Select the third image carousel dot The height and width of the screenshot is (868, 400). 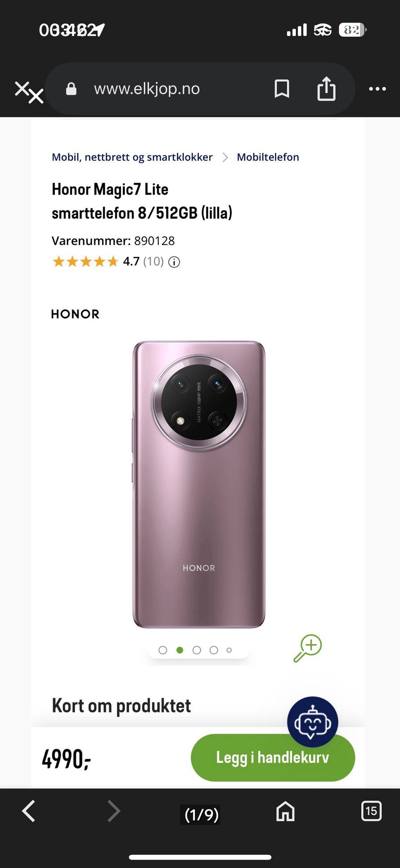[197, 650]
